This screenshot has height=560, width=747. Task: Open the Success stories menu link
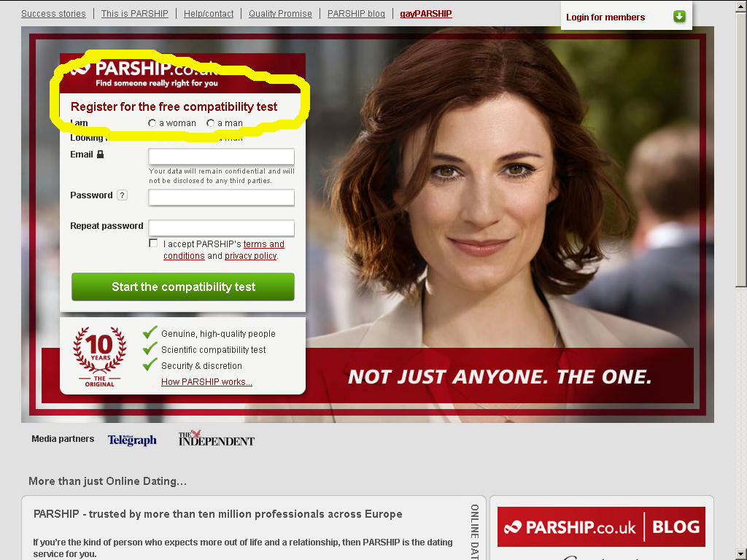click(53, 14)
